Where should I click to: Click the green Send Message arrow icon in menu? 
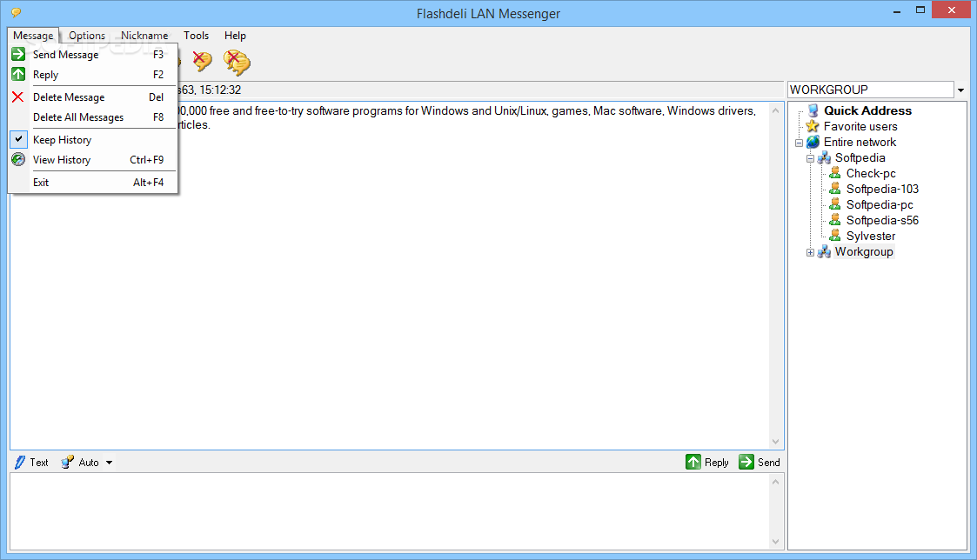tap(18, 54)
